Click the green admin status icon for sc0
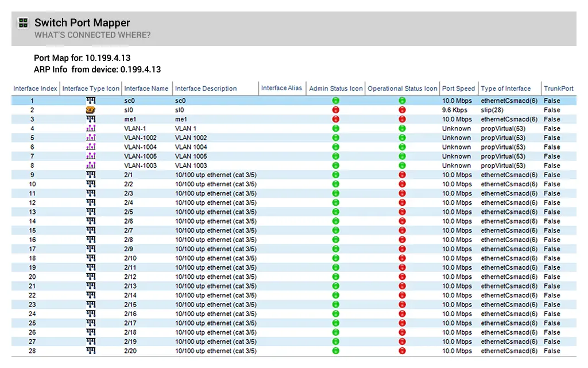588x368 pixels. click(x=335, y=101)
